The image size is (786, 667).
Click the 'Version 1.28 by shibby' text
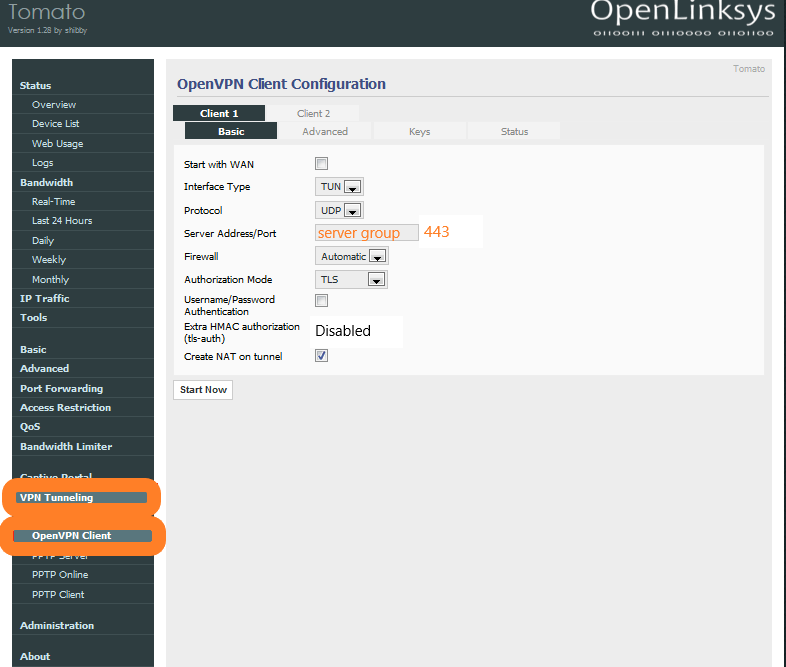pyautogui.click(x=48, y=31)
